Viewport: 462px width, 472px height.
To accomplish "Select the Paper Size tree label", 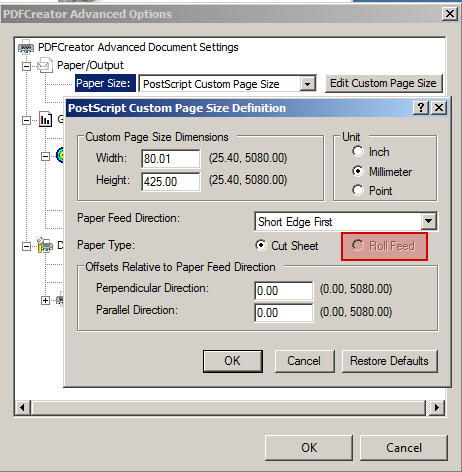I will tap(105, 83).
